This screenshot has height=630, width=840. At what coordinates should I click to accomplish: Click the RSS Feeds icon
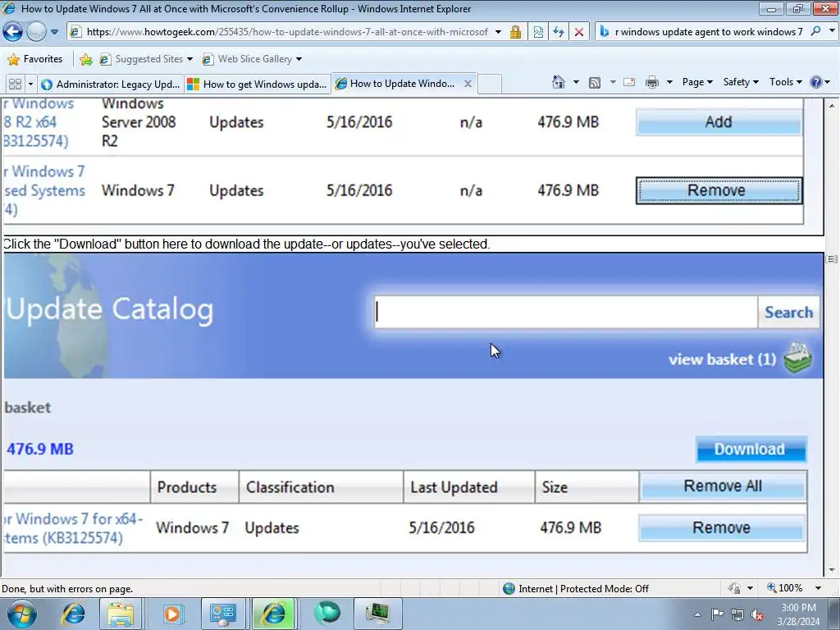[595, 82]
